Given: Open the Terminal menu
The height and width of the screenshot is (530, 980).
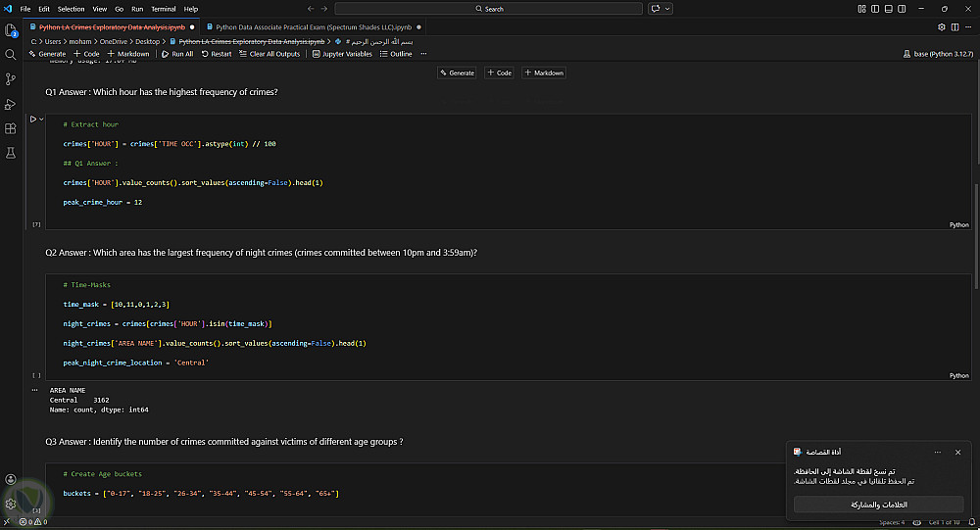Looking at the screenshot, I should [163, 8].
